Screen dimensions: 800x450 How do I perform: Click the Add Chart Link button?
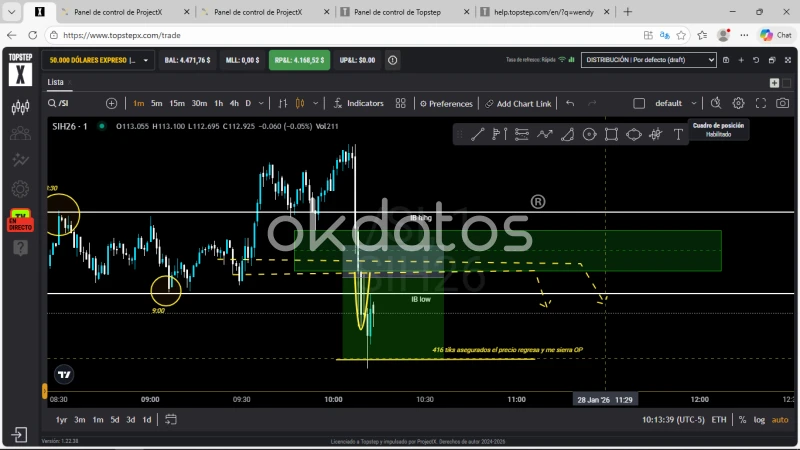(518, 103)
